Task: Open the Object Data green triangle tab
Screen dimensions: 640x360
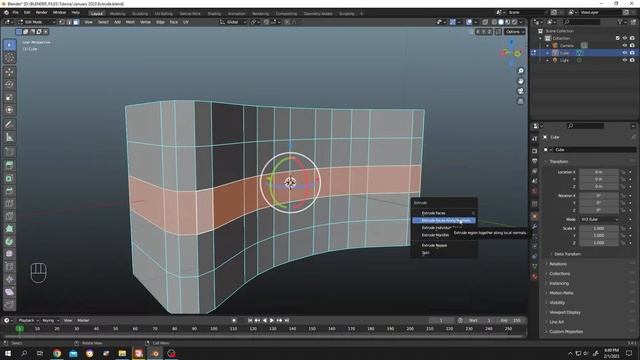Action: pyautogui.click(x=535, y=267)
